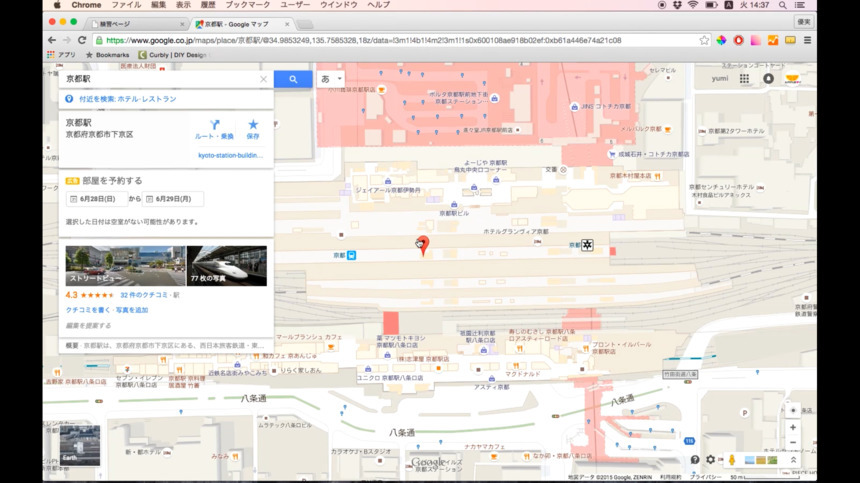Click クチコミを書く link
The height and width of the screenshot is (483, 860).
(x=88, y=310)
